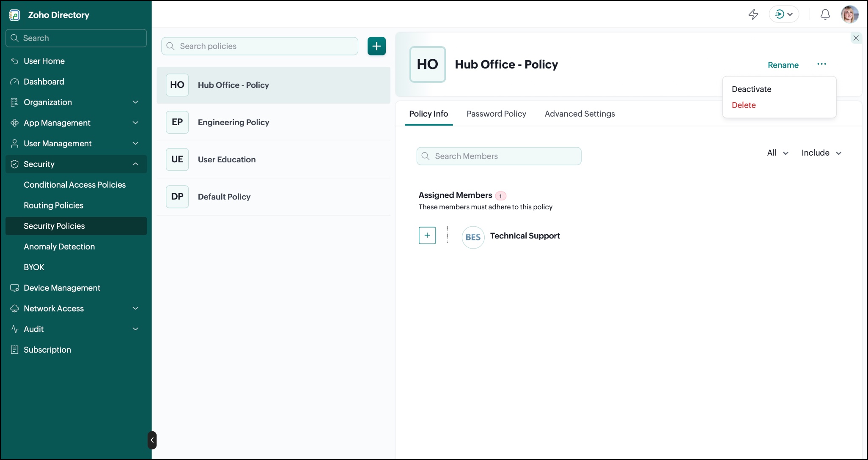Collapse the sidebar using the arrow handle

click(x=152, y=440)
